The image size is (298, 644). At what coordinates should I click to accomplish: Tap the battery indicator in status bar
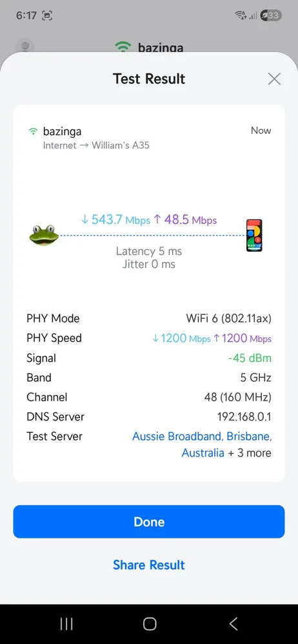(x=271, y=15)
